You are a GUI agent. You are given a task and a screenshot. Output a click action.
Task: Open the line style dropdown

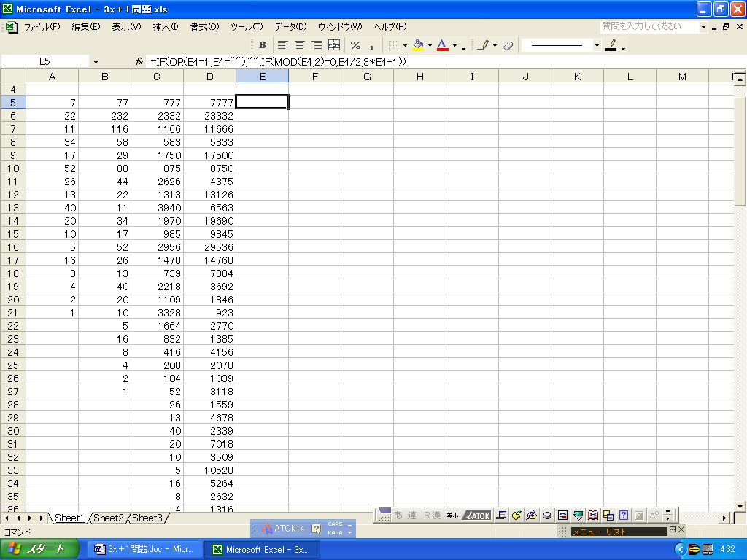(x=597, y=45)
